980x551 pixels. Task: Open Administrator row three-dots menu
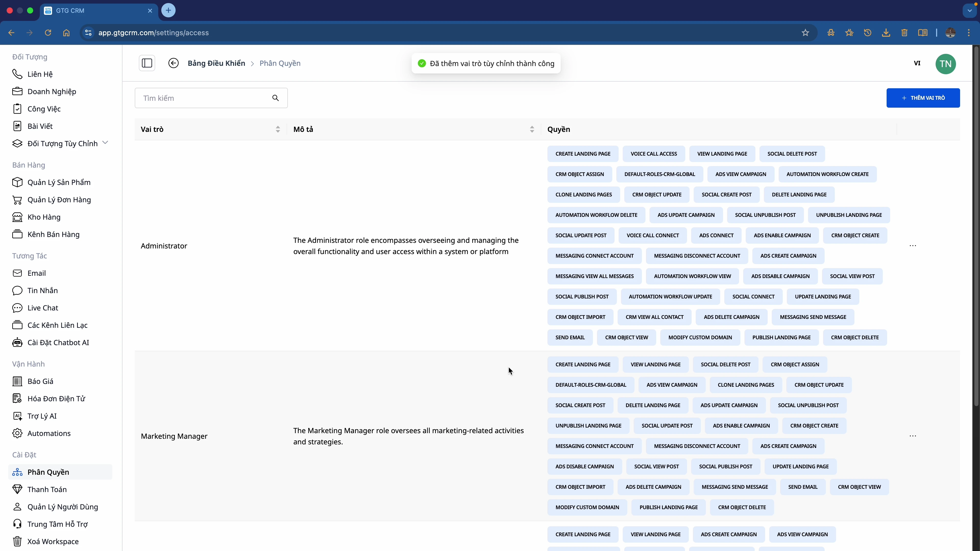913,246
